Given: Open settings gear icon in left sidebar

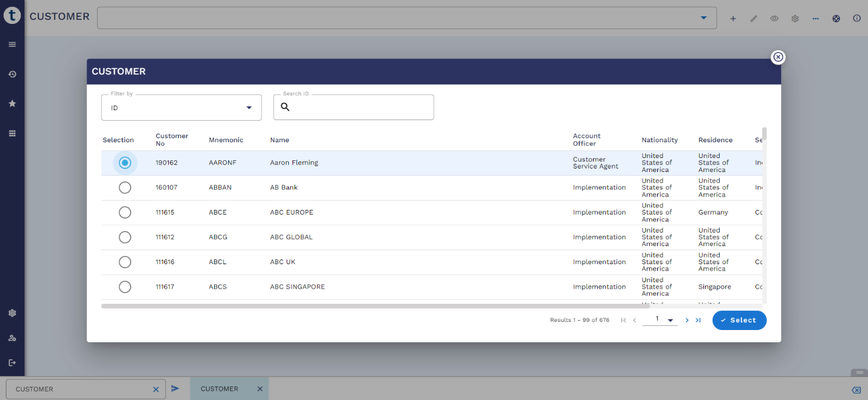Looking at the screenshot, I should coord(12,313).
